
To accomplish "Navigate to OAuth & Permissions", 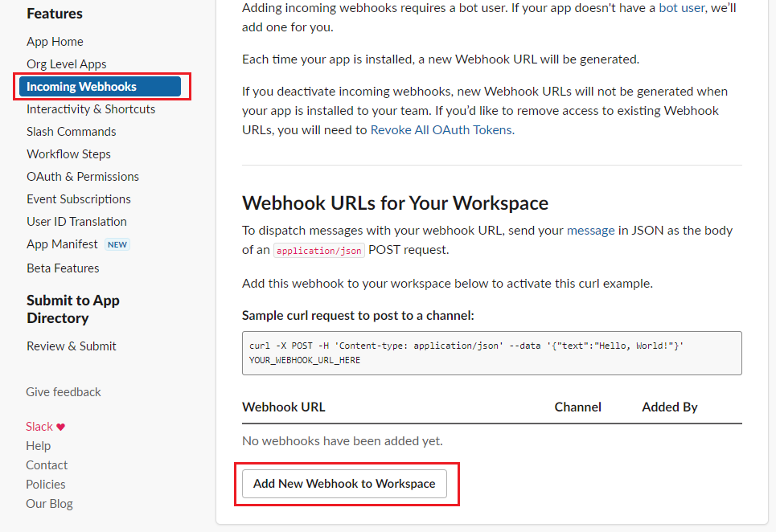I will tap(82, 177).
